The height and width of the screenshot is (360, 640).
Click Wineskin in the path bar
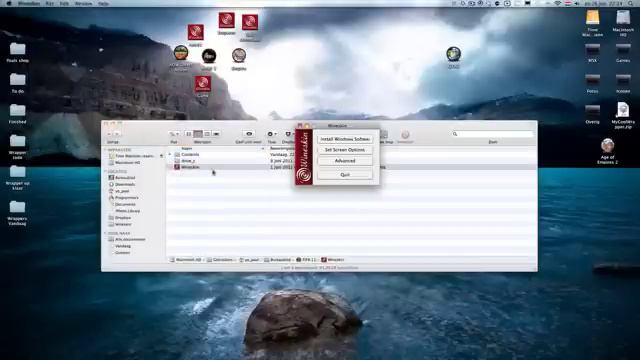(333, 260)
